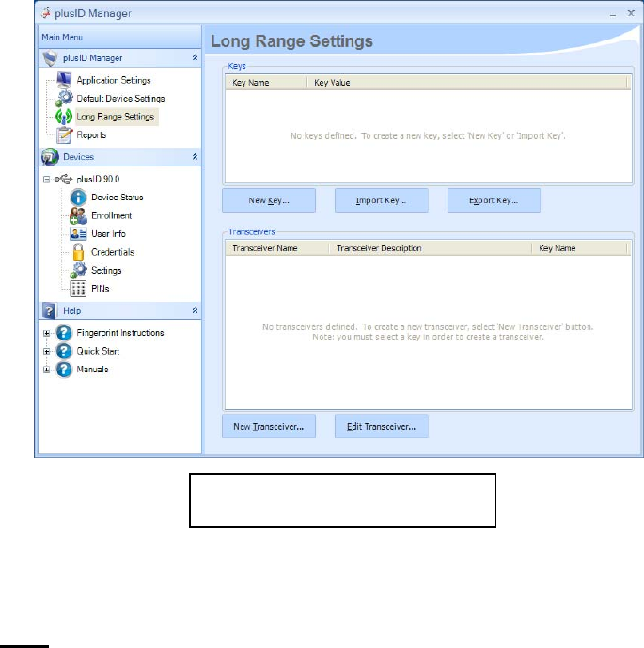This screenshot has width=644, height=648.
Task: Collapse the Help section chevron
Action: pos(195,310)
